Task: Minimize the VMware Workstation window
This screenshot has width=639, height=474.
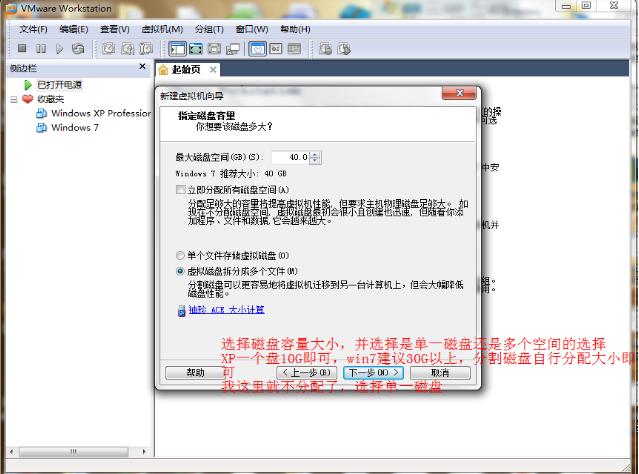Action: tap(566, 6)
